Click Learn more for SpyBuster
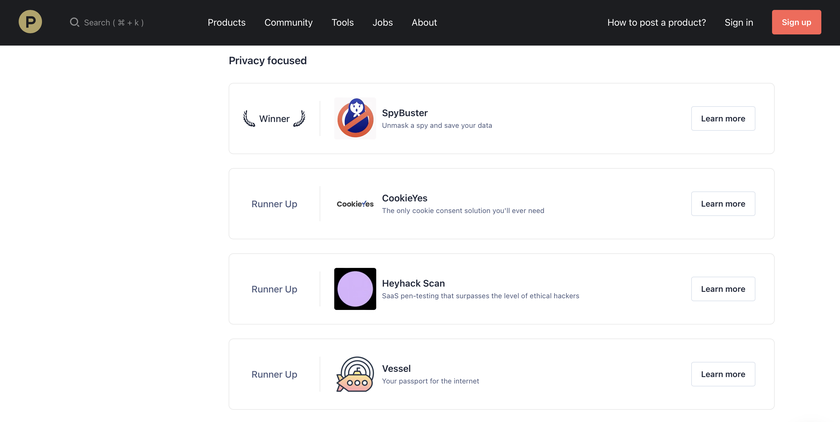Screen dimensions: 840x422 [723, 118]
